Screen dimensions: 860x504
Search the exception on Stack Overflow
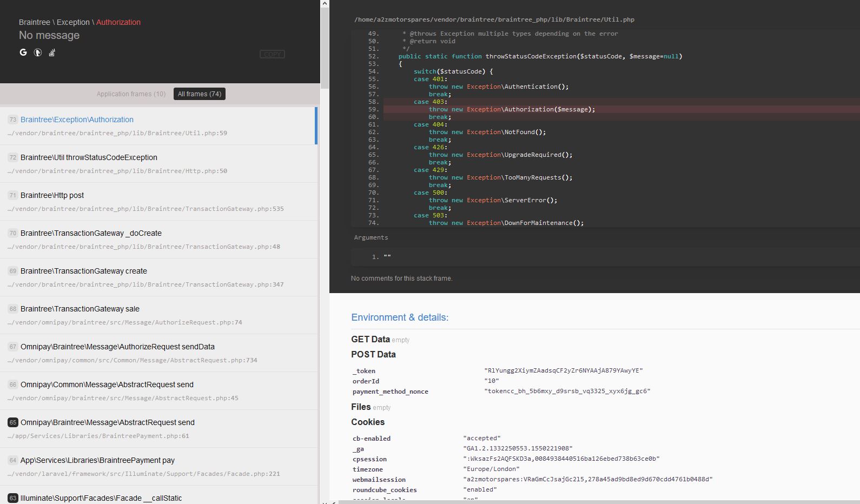(x=52, y=52)
